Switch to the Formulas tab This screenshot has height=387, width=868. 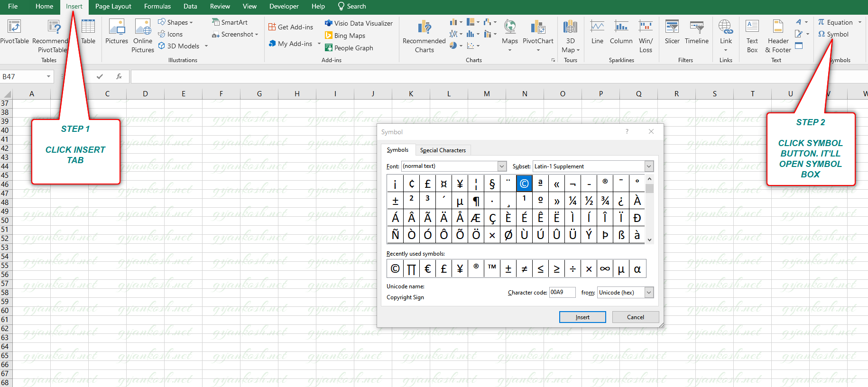tap(157, 6)
